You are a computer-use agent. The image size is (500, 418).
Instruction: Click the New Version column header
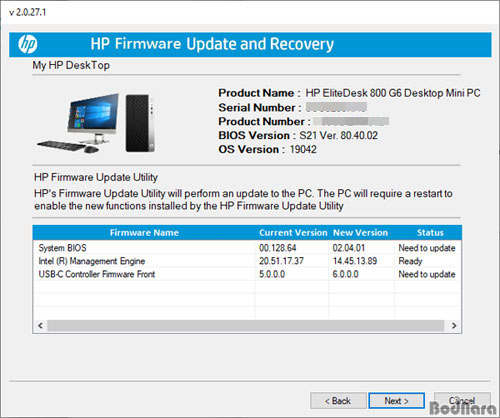click(x=360, y=233)
